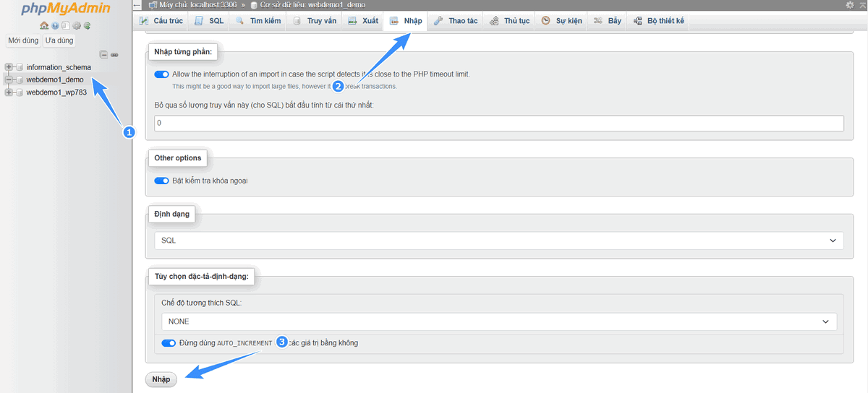The height and width of the screenshot is (393, 868).
Task: Open the Xuất export tab
Action: pyautogui.click(x=364, y=21)
